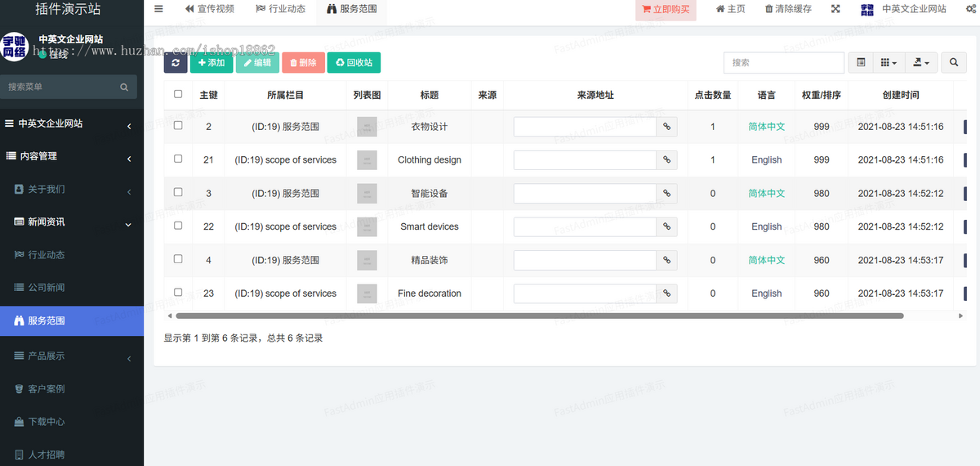The width and height of the screenshot is (980, 466).
Task: Click link icon in 衣物设计 row
Action: click(666, 126)
